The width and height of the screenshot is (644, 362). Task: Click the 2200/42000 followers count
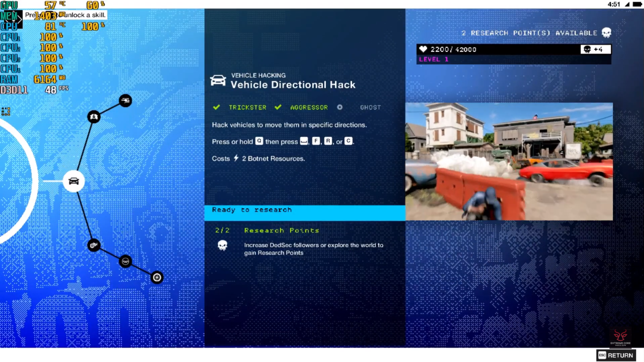click(453, 49)
